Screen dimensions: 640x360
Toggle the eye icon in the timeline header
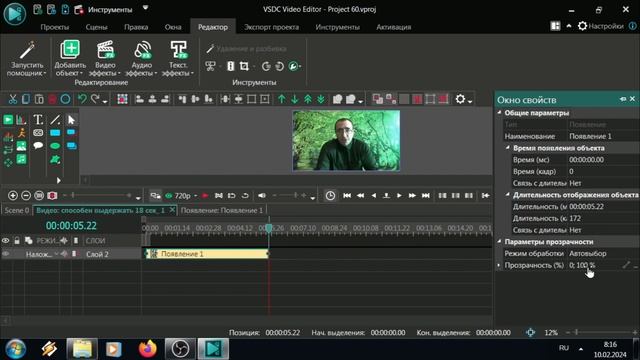click(5, 241)
